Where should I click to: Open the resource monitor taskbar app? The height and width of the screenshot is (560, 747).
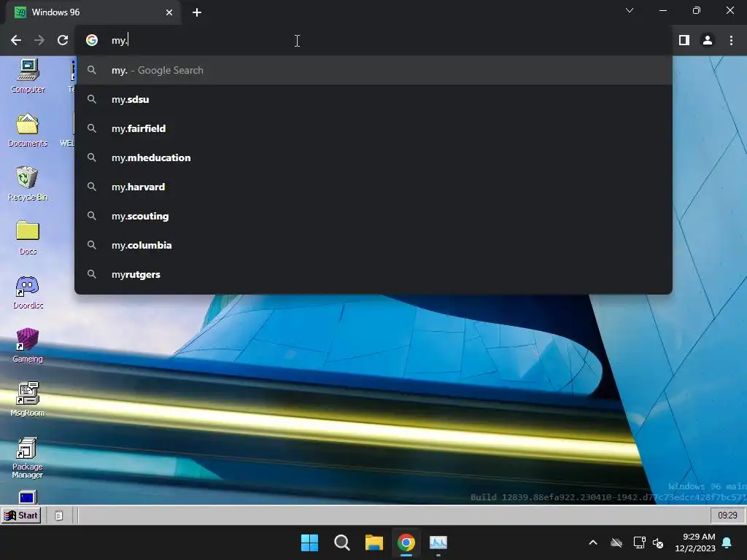tap(438, 542)
